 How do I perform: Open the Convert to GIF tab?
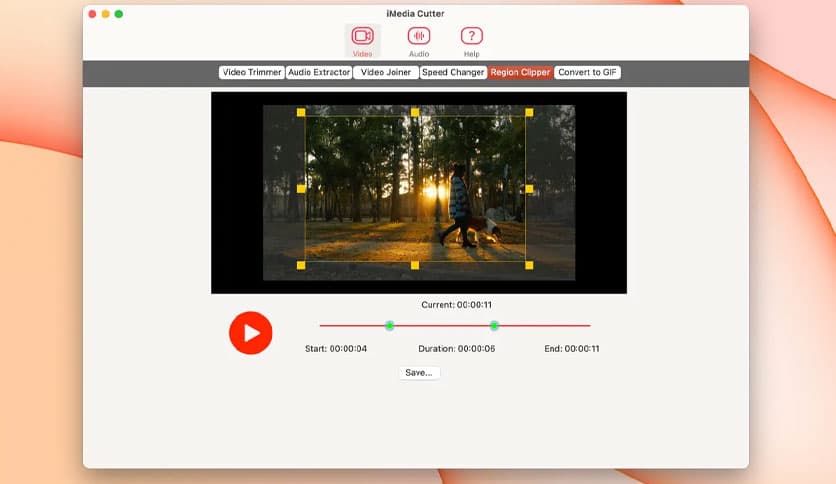587,72
